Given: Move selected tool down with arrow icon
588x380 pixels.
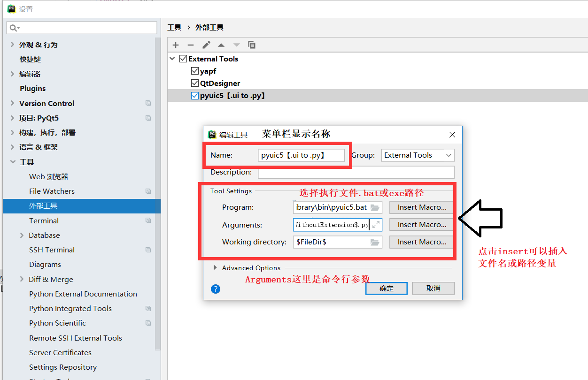Looking at the screenshot, I should (237, 45).
